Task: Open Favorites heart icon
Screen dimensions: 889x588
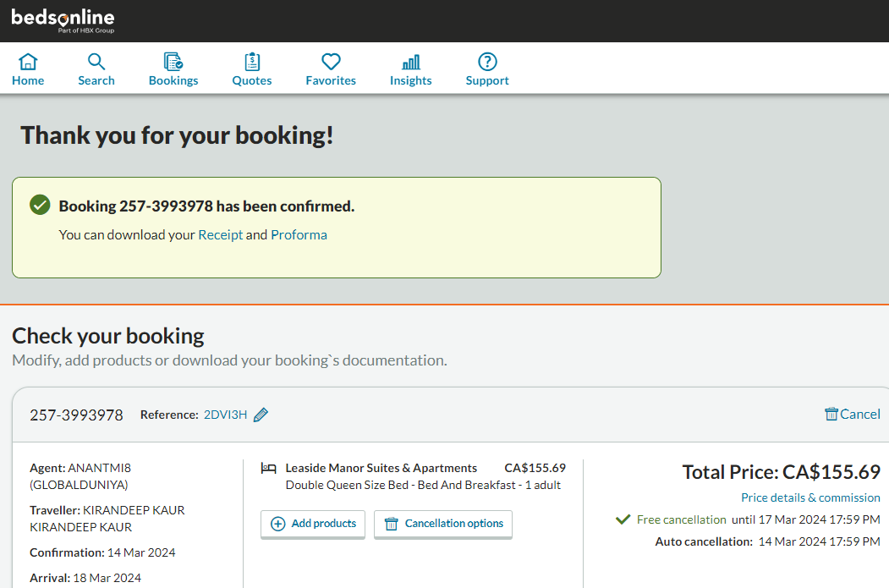Action: coord(331,62)
